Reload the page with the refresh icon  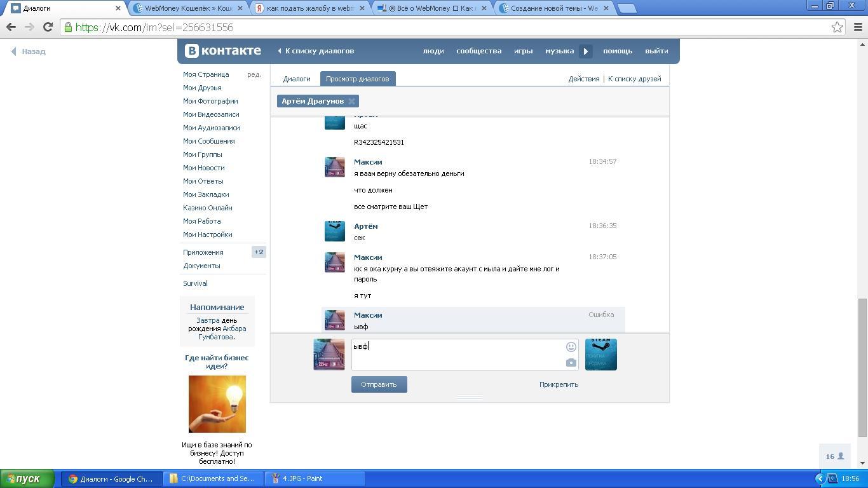point(48,27)
